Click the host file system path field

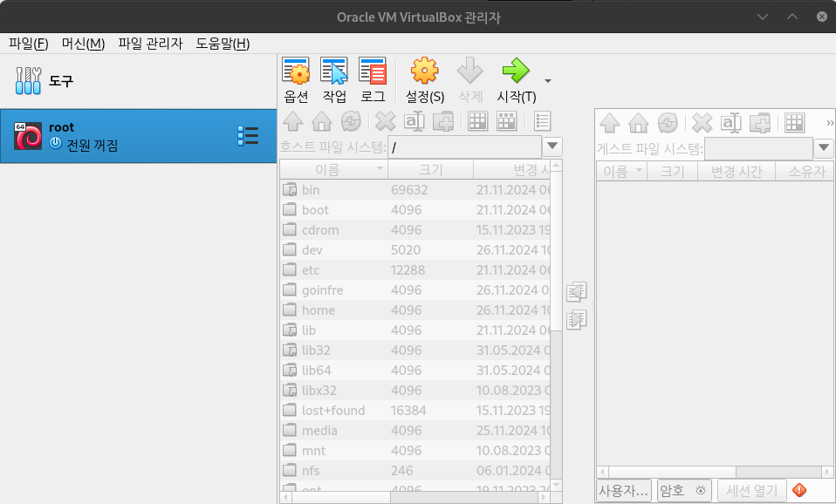pos(464,146)
